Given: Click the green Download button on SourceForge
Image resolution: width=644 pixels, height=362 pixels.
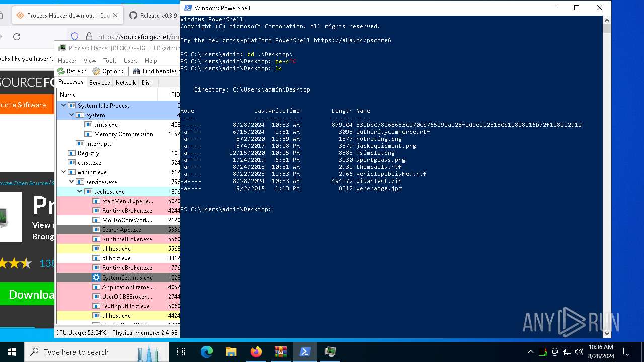Looking at the screenshot, I should [27, 294].
